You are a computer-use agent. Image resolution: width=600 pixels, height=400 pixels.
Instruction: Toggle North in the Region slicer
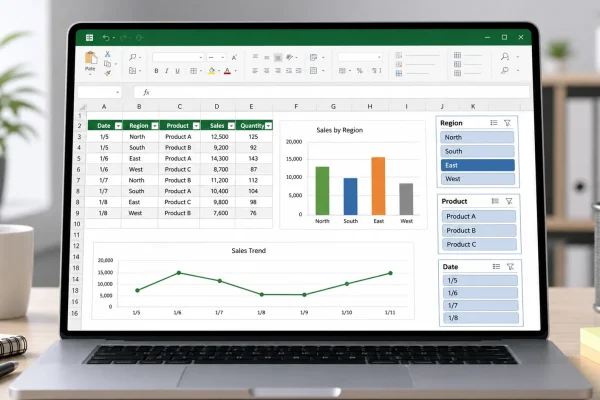coord(477,137)
